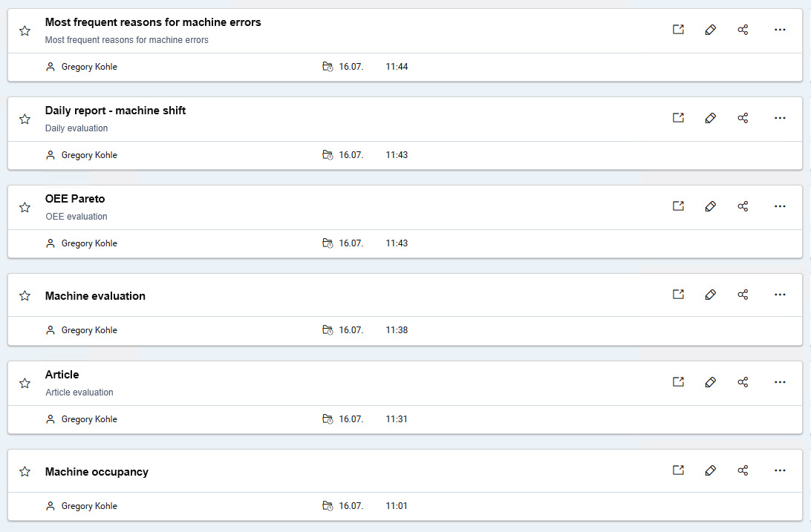Image resolution: width=811 pixels, height=532 pixels.
Task: Open the 'Daily report - machine shift' title
Action: pyautogui.click(x=115, y=111)
